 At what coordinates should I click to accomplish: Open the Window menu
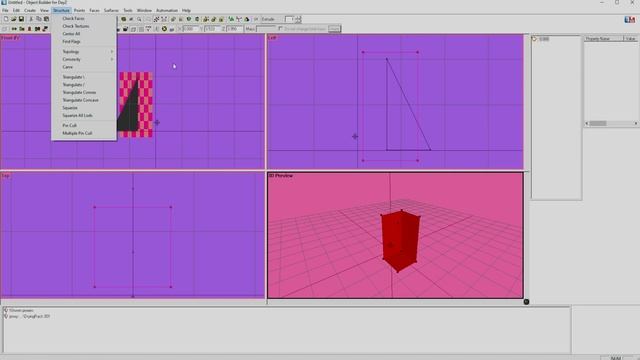click(x=144, y=10)
